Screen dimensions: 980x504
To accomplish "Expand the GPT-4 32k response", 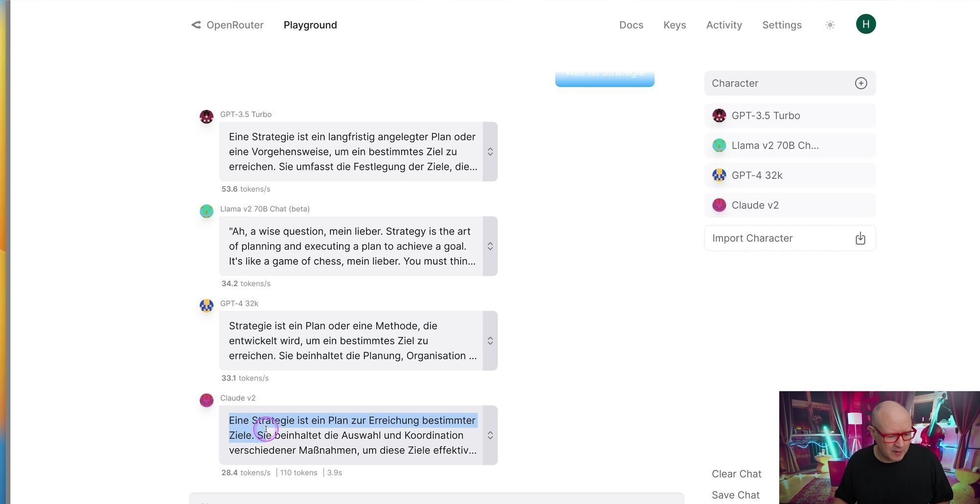I will 490,341.
